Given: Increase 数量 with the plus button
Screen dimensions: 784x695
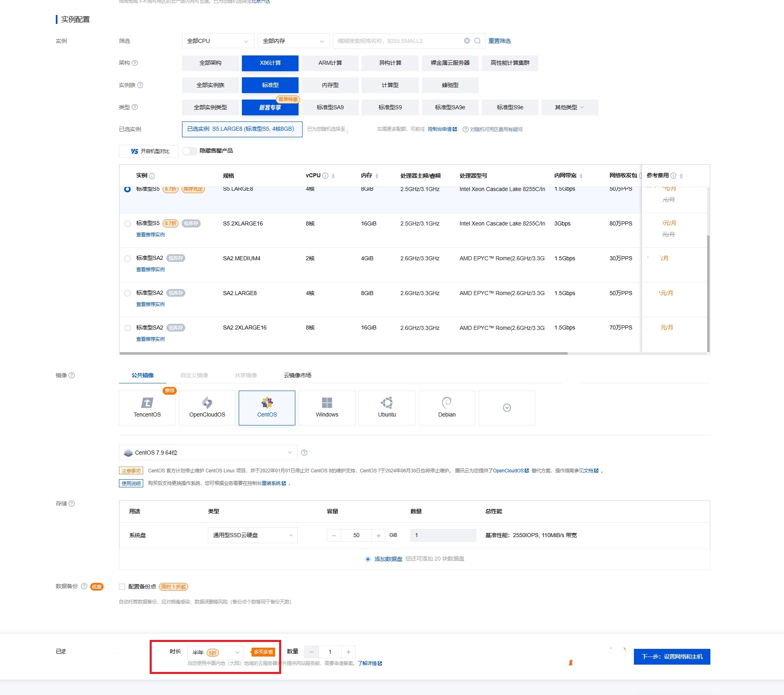Looking at the screenshot, I should coord(348,652).
